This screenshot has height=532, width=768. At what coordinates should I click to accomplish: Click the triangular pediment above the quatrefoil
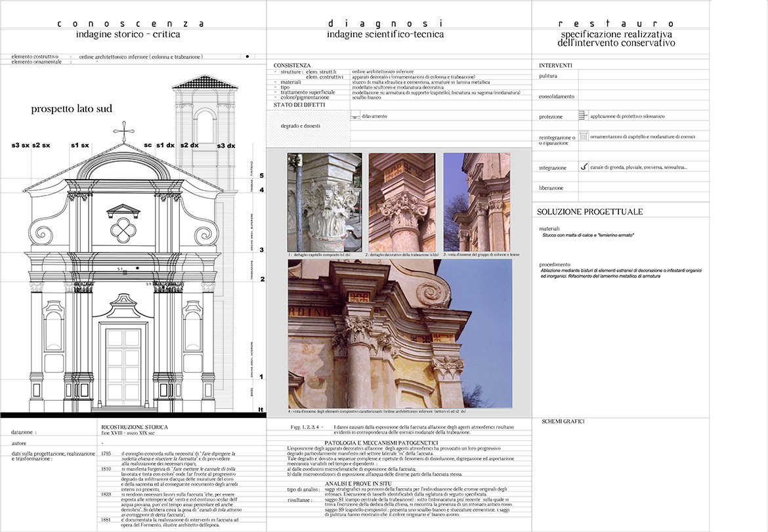coord(123,210)
